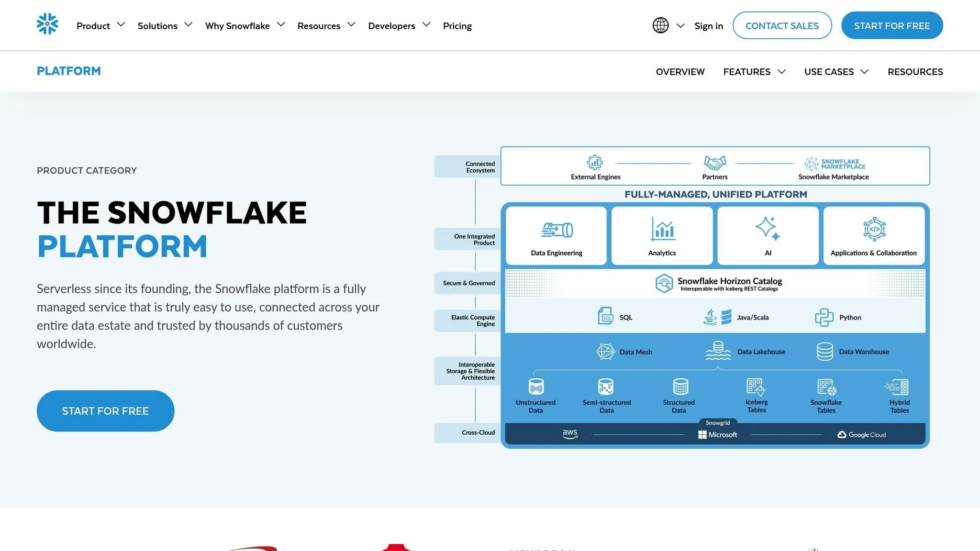Click the Iceberg Tables icon
980x551 pixels.
point(756,387)
